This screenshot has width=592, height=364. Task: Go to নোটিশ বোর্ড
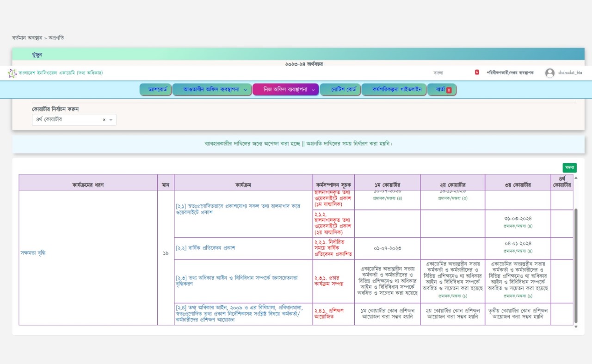point(340,90)
